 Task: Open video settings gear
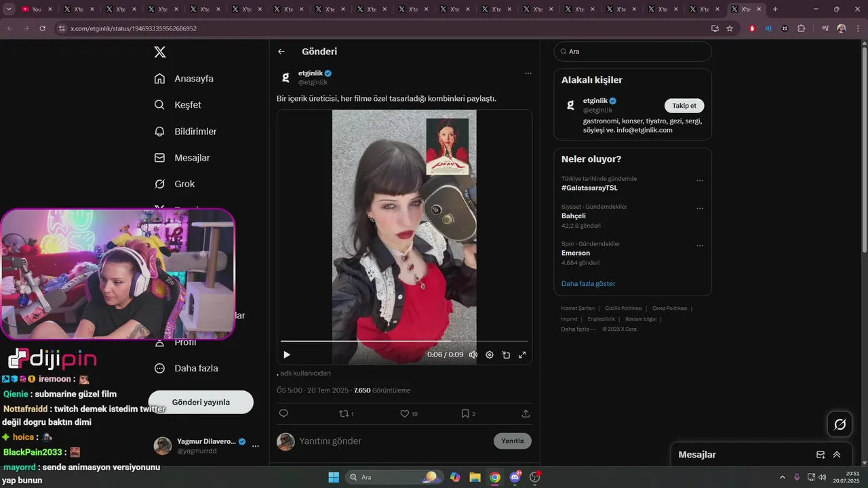[x=490, y=354]
